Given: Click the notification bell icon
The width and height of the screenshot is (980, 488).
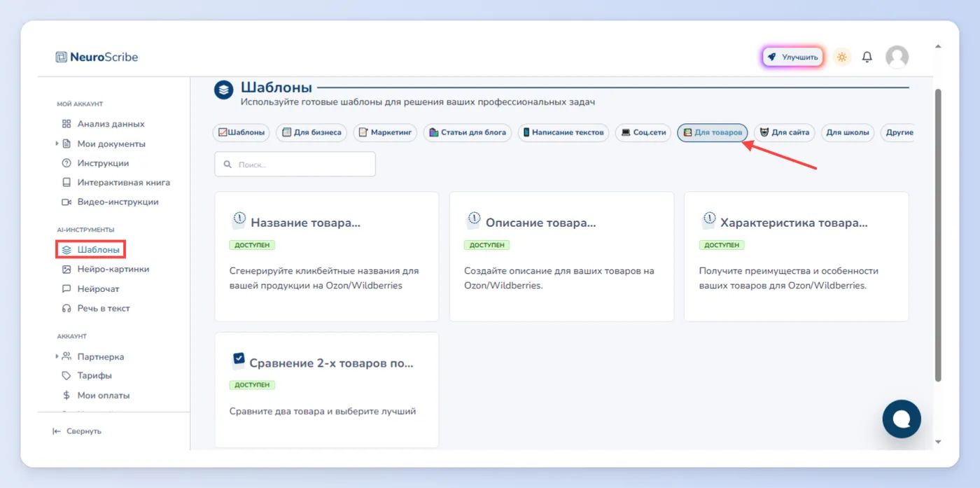Looking at the screenshot, I should 867,57.
